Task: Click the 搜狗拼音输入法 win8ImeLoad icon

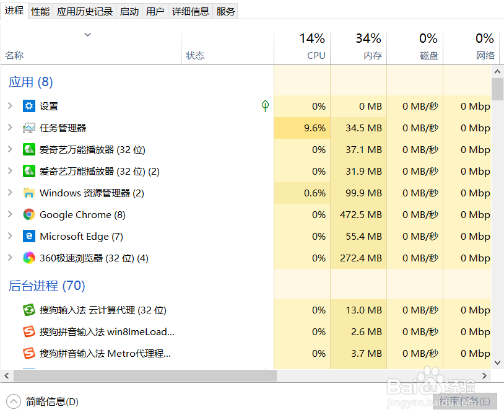Action: [x=29, y=331]
